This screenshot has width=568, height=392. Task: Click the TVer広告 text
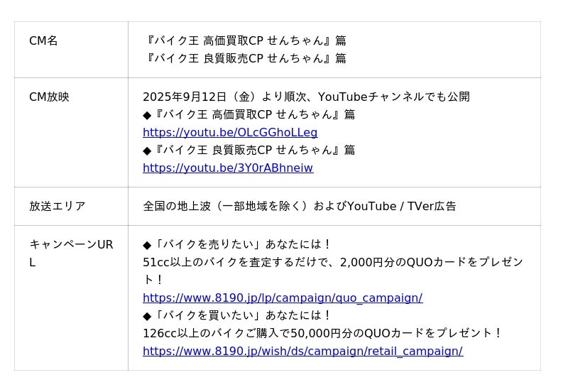(x=431, y=207)
